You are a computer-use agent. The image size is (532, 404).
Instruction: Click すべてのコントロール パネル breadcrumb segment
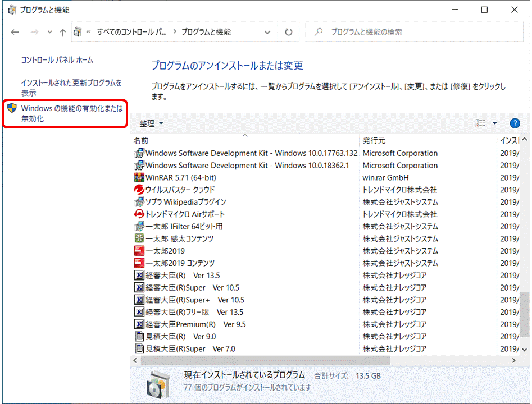tap(131, 32)
